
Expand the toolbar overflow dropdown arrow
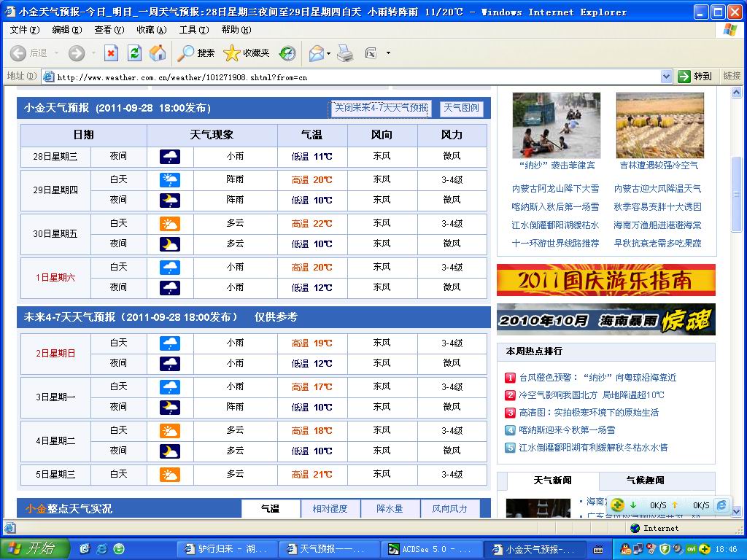388,53
